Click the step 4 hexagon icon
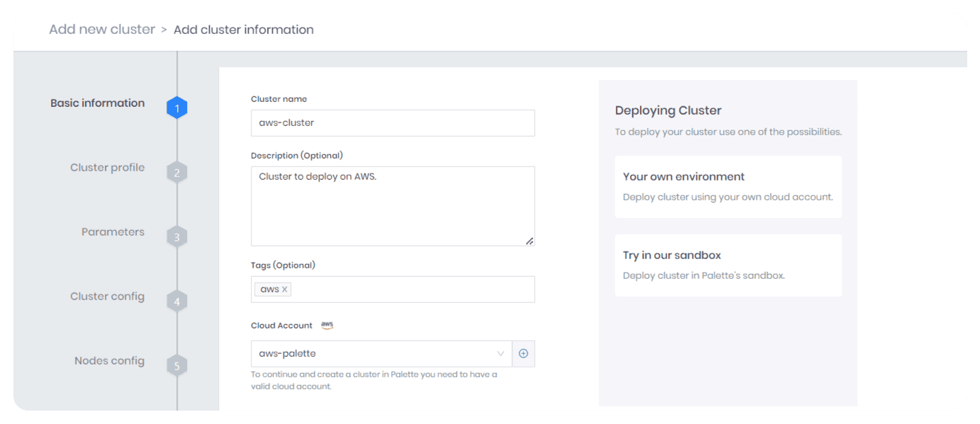The height and width of the screenshot is (424, 980). coord(177,302)
